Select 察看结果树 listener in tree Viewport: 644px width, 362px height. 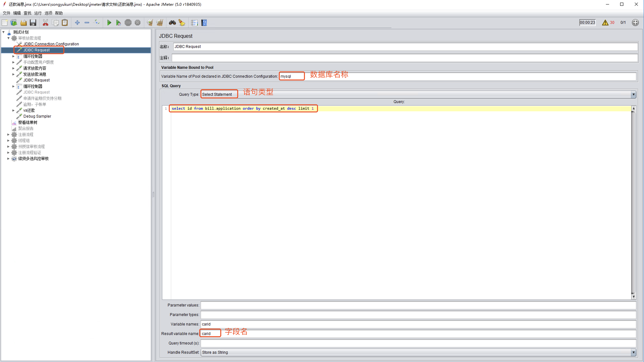pos(28,123)
